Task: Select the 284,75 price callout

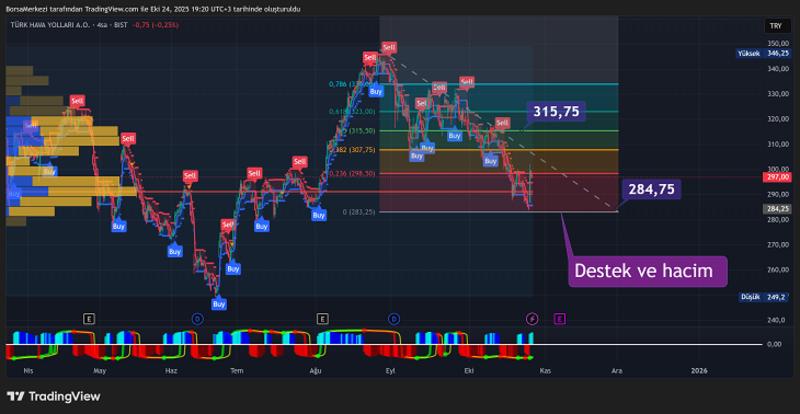Action: pos(651,188)
